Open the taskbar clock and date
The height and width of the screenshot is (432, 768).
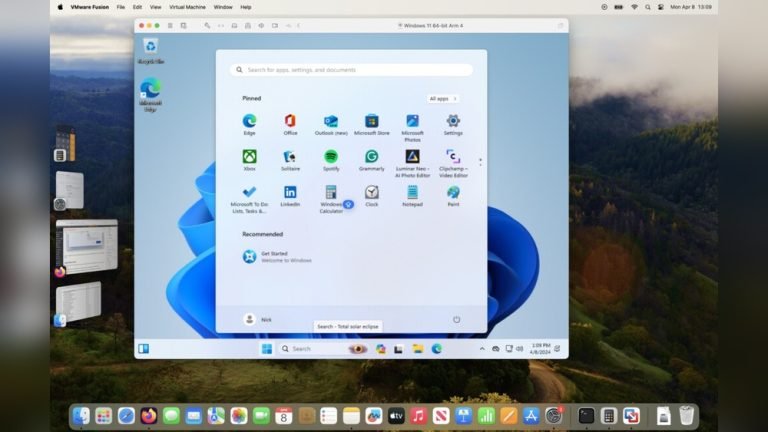pos(540,349)
